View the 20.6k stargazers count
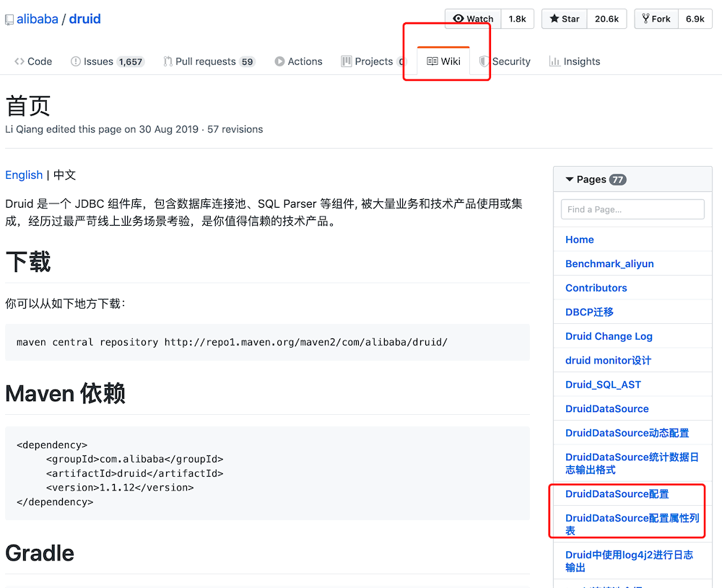722x588 pixels. pyautogui.click(x=606, y=19)
